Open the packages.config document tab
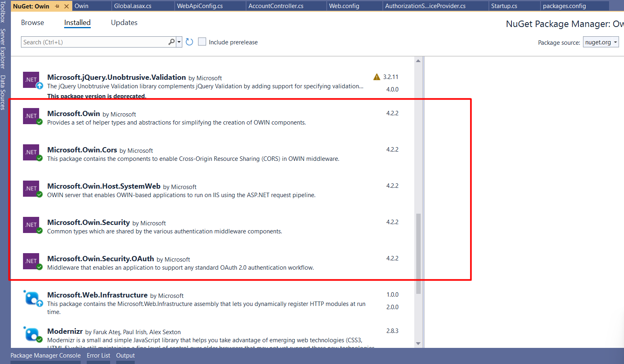624x364 pixels. pyautogui.click(x=574, y=6)
